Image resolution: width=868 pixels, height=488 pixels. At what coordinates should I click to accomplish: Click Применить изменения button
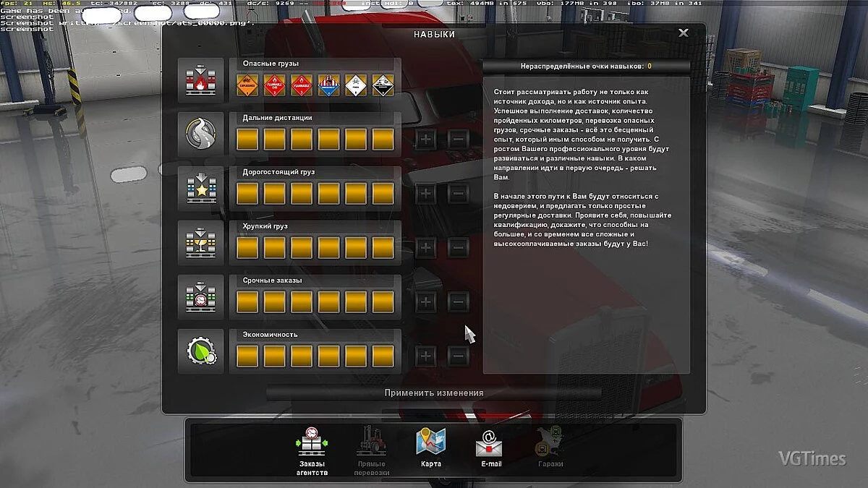(x=434, y=393)
